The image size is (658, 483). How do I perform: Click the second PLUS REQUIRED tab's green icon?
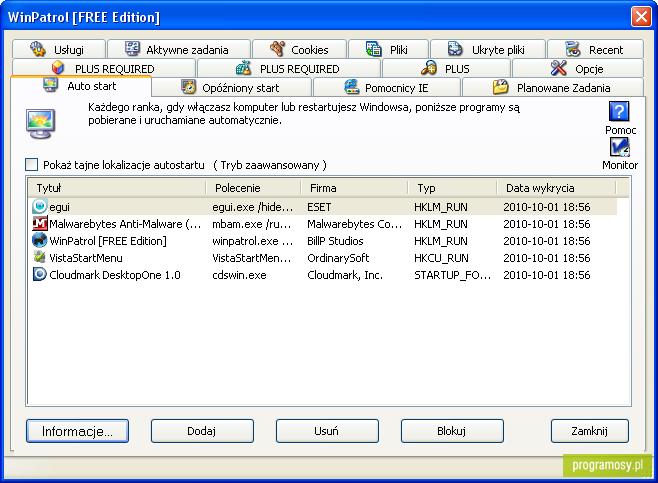click(x=243, y=68)
